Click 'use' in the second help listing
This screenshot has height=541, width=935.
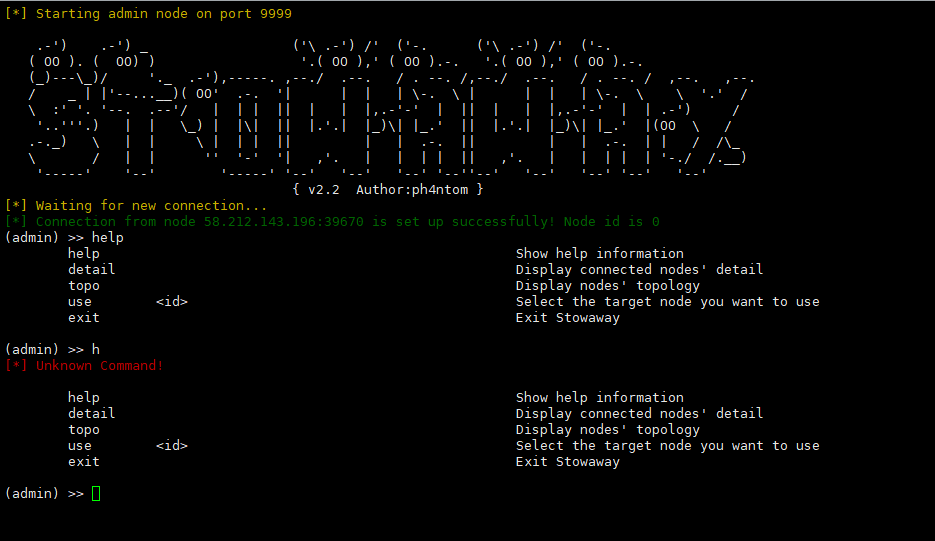pos(79,446)
